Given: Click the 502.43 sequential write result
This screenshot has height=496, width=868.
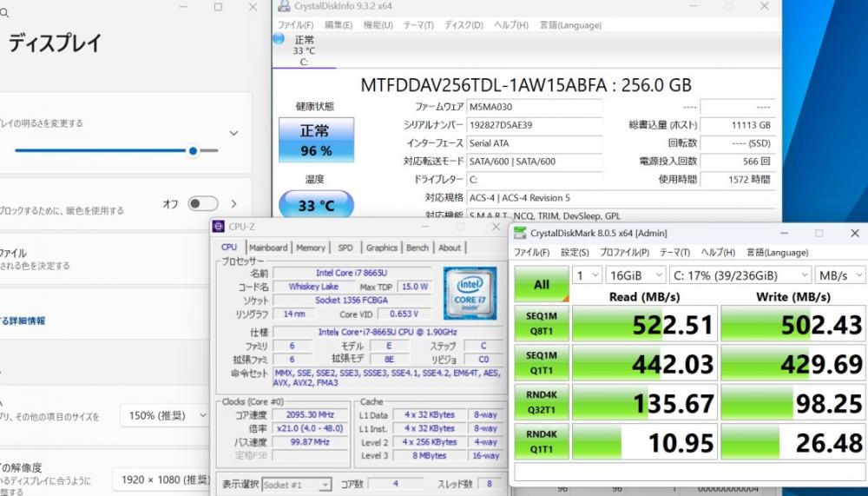Looking at the screenshot, I should point(792,323).
